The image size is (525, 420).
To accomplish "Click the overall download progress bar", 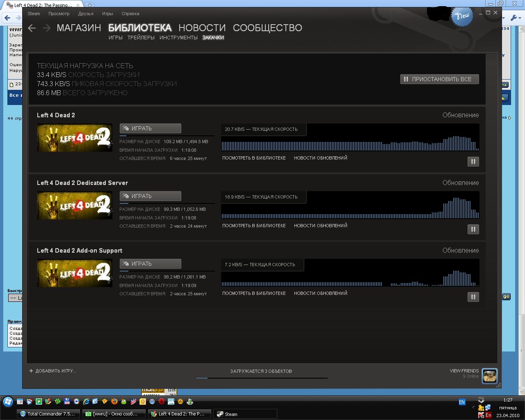I will (x=262, y=378).
